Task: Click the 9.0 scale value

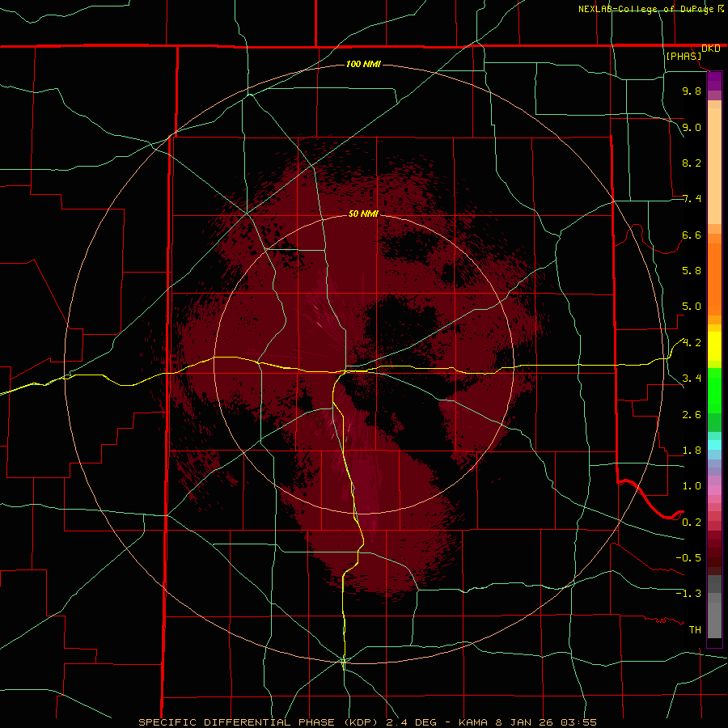Action: [692, 127]
